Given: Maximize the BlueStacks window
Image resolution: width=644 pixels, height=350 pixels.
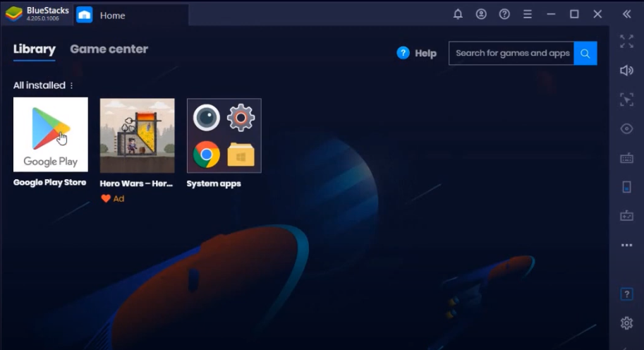Looking at the screenshot, I should [x=574, y=14].
